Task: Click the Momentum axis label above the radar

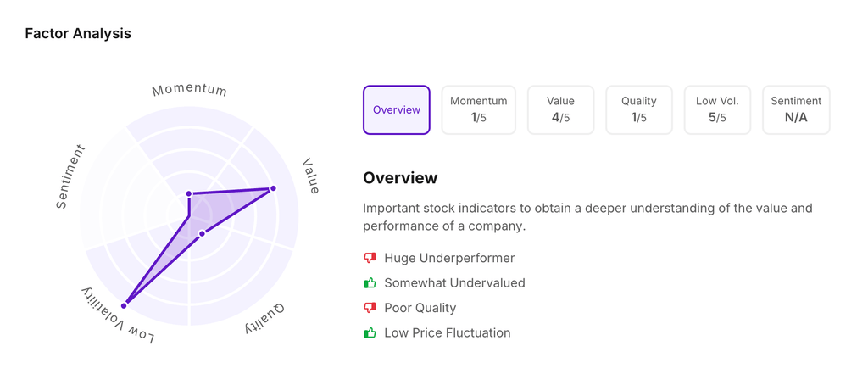Action: click(190, 90)
